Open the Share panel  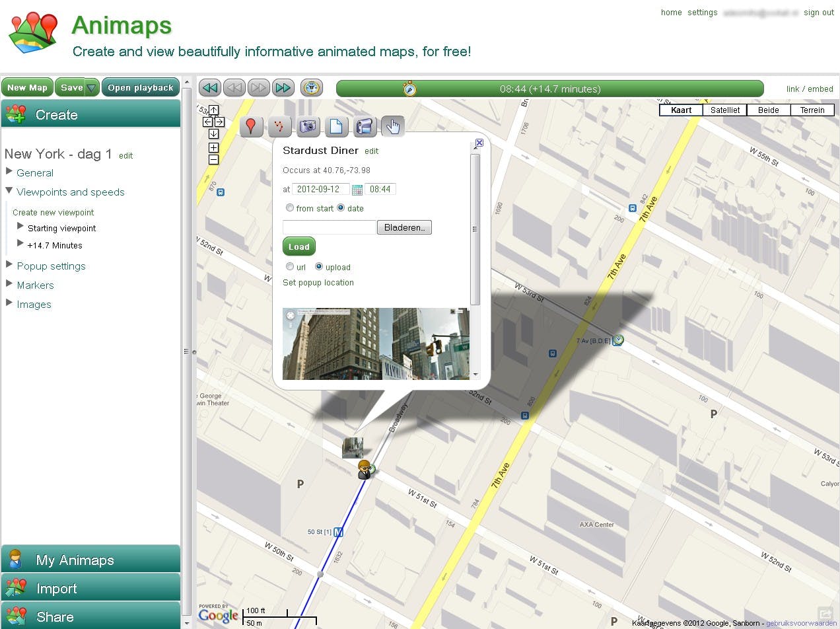tap(90, 616)
